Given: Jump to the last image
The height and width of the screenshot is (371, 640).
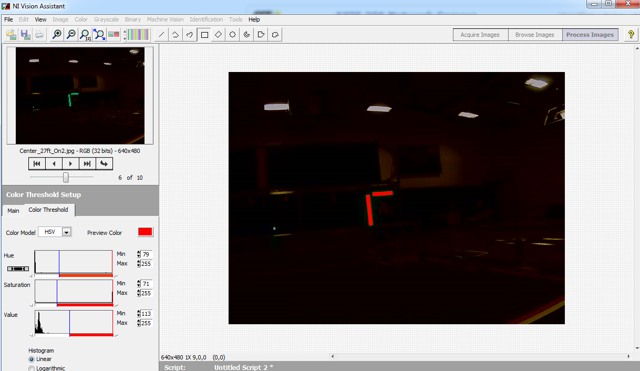Looking at the screenshot, I should click(87, 164).
